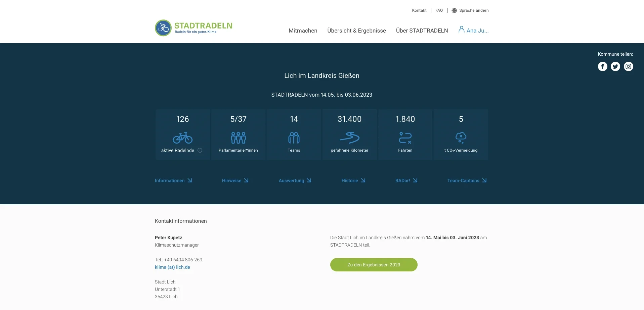
Task: Click the STADTRADELN logo
Action: pos(193,28)
